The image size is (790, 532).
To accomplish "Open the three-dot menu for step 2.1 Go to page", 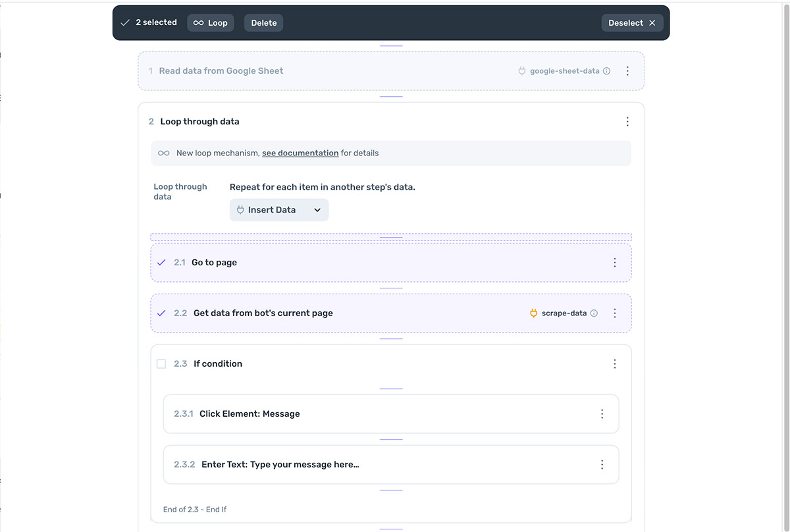I will tap(615, 263).
